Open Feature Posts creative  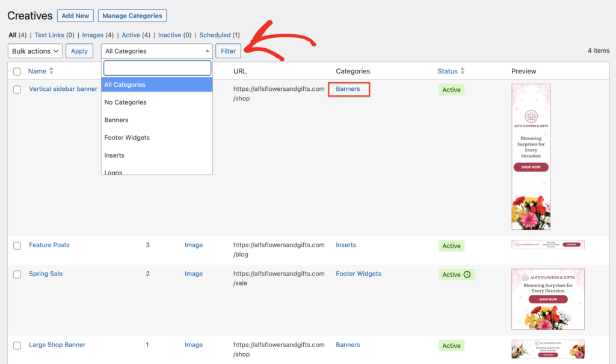pos(49,245)
